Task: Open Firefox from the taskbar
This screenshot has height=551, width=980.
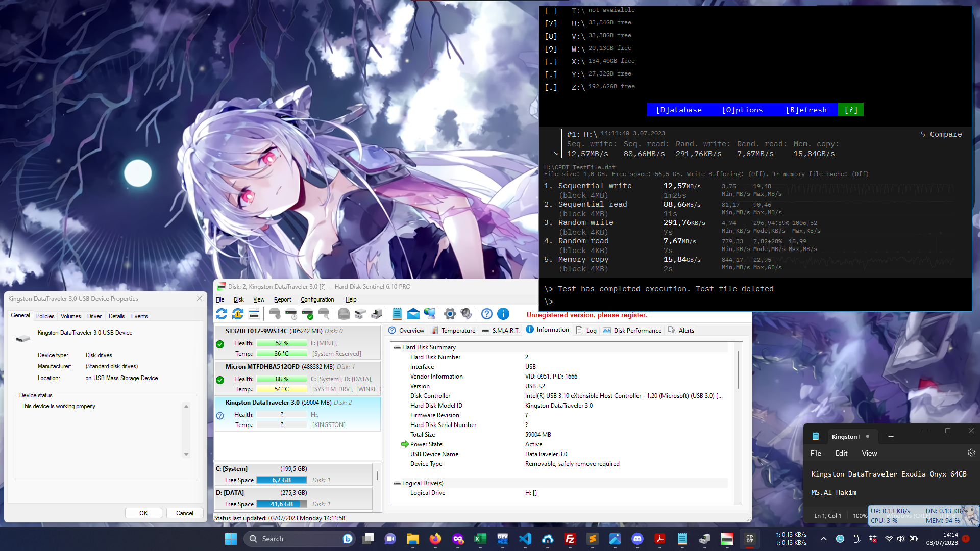Action: point(435,539)
